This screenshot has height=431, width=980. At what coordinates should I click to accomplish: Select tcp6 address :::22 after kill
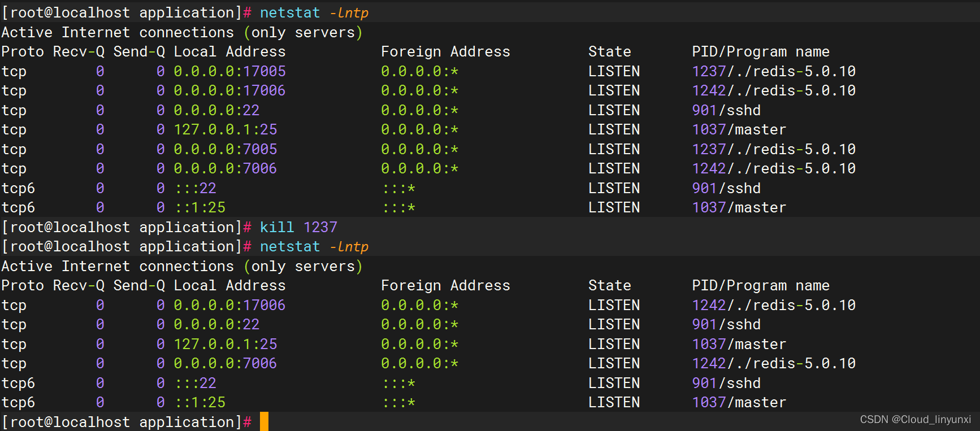coord(195,383)
